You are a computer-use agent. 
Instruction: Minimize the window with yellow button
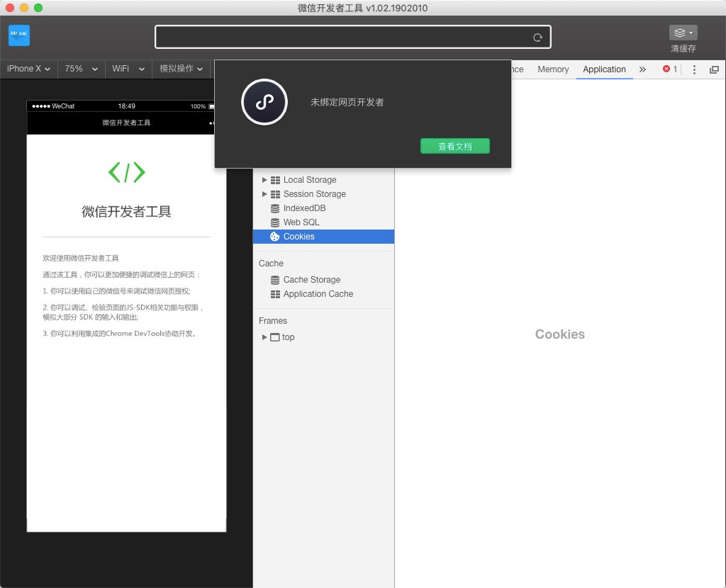[x=24, y=8]
